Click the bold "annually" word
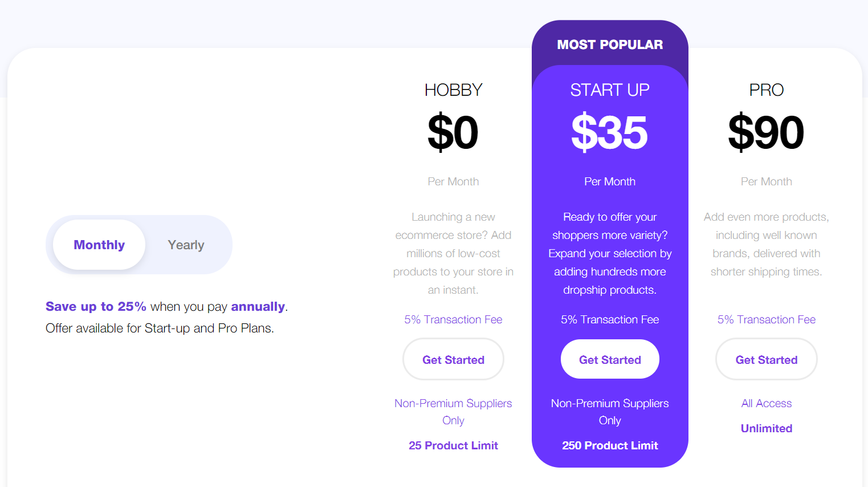 click(x=258, y=307)
